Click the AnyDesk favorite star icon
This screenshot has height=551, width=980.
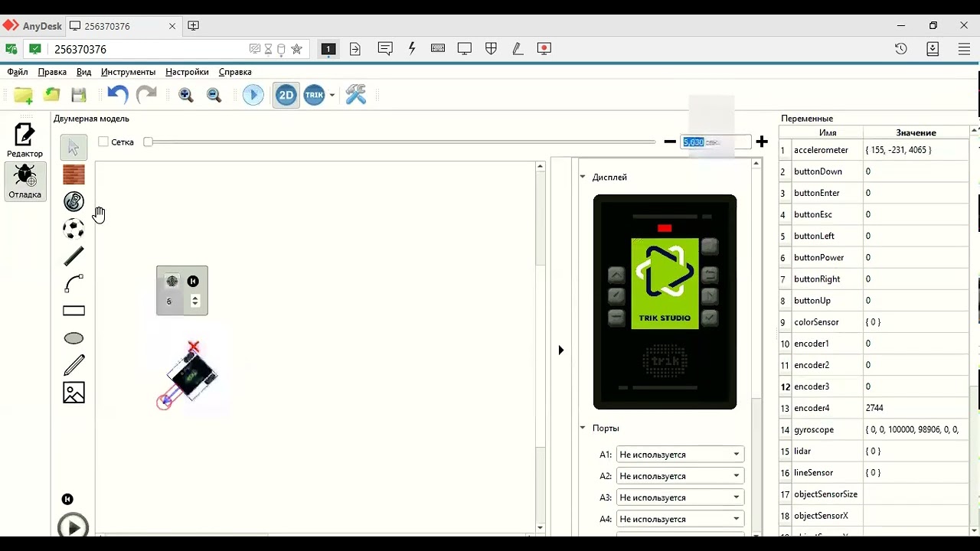(x=296, y=49)
